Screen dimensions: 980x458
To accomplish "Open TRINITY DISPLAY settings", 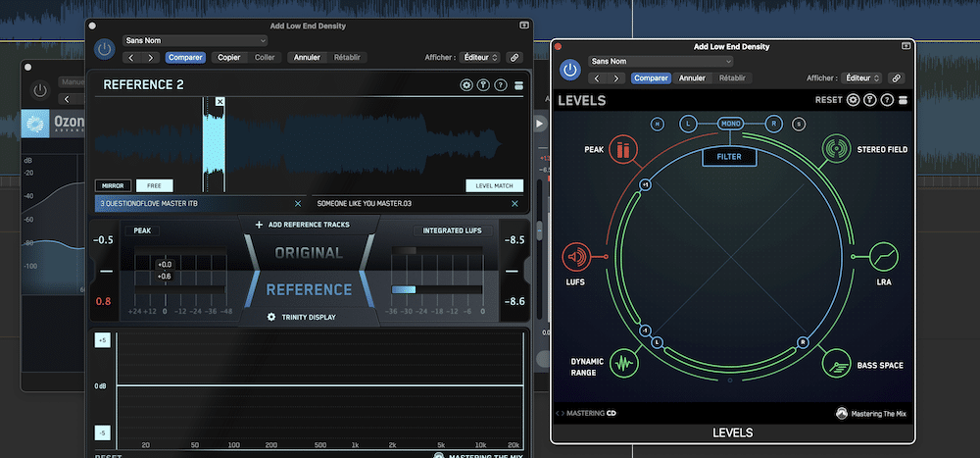I will click(302, 317).
